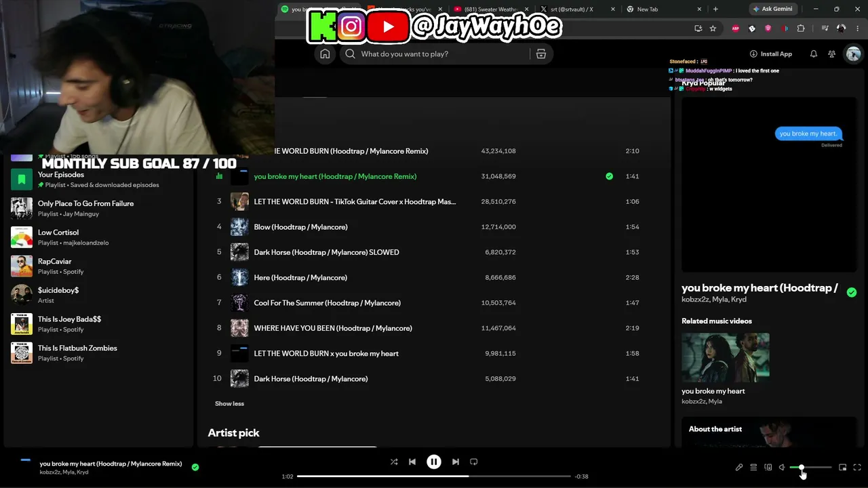Screen dimensions: 868x488
Task: Open 'This Is Flatbush Zombies' playlist
Action: 99,353
